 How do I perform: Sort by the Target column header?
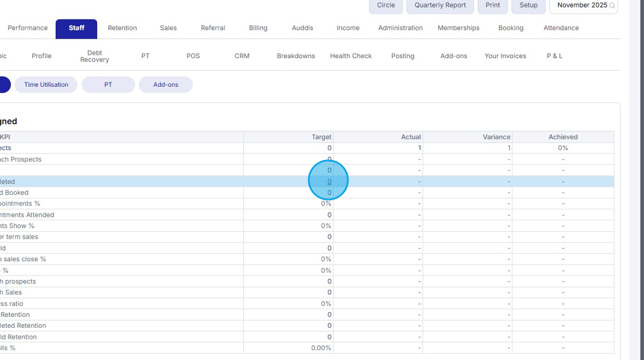[321, 137]
